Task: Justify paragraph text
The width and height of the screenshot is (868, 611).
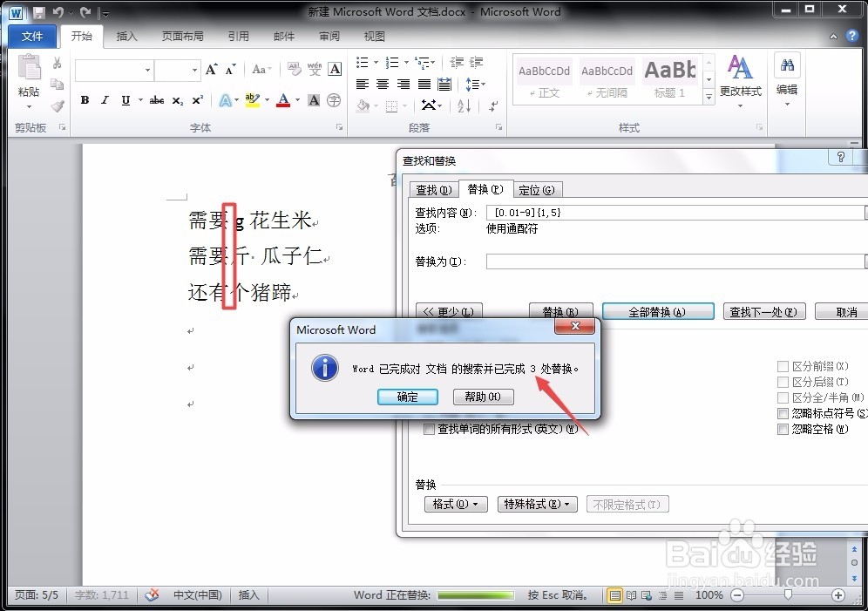Action: point(424,85)
